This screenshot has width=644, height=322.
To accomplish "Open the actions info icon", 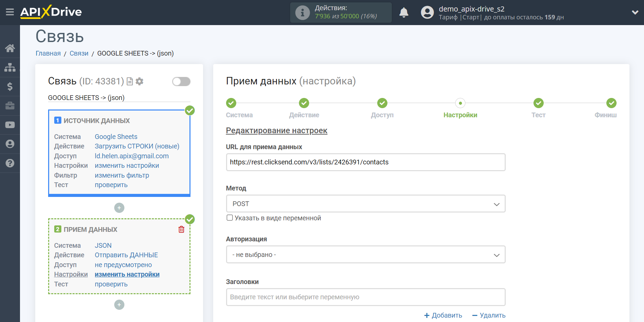I will coord(302,13).
